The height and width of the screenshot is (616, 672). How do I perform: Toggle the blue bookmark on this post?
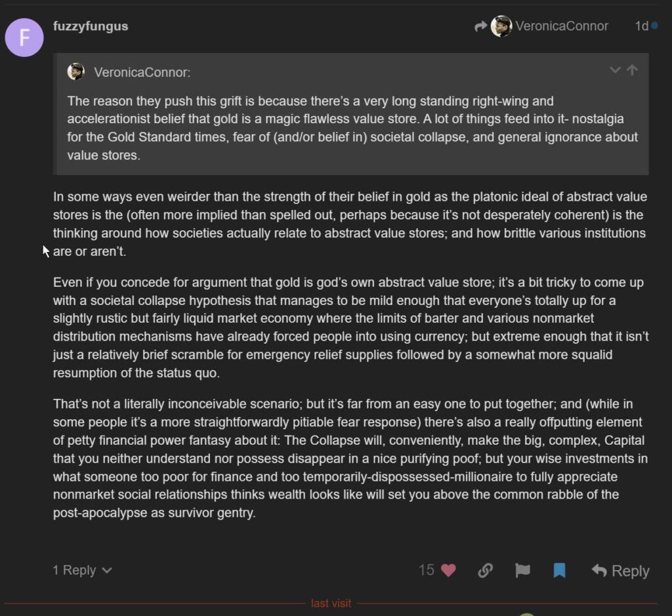coord(559,570)
